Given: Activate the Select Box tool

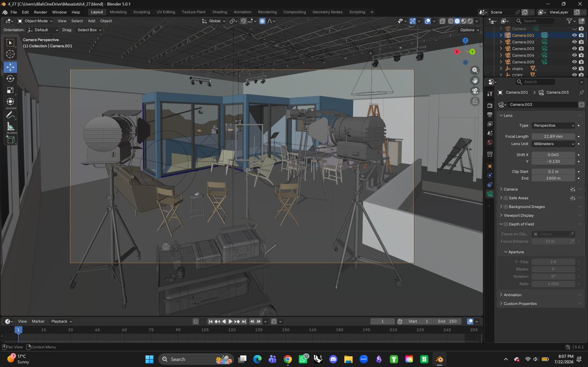Looking at the screenshot, I should (10, 43).
